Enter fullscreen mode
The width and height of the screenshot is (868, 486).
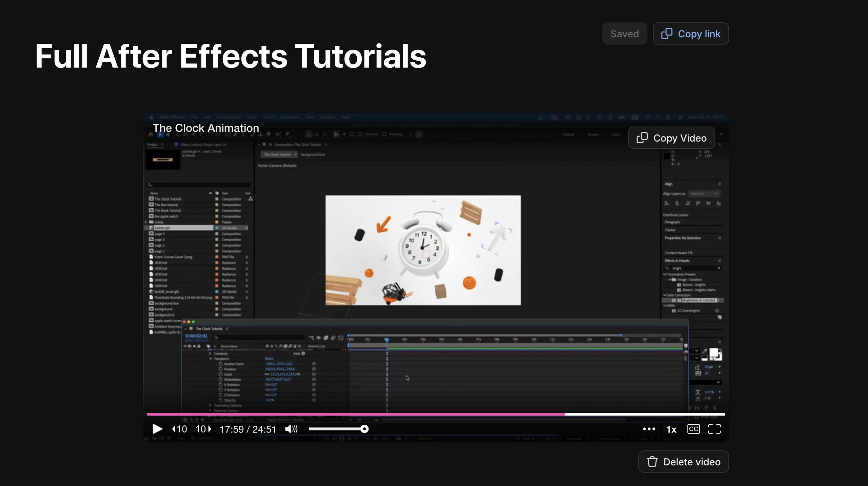point(714,429)
